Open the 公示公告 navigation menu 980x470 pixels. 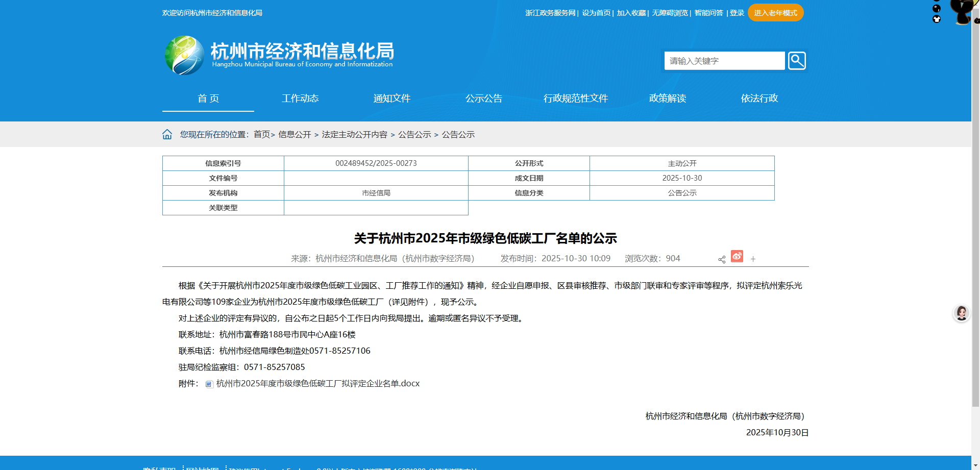pyautogui.click(x=483, y=98)
